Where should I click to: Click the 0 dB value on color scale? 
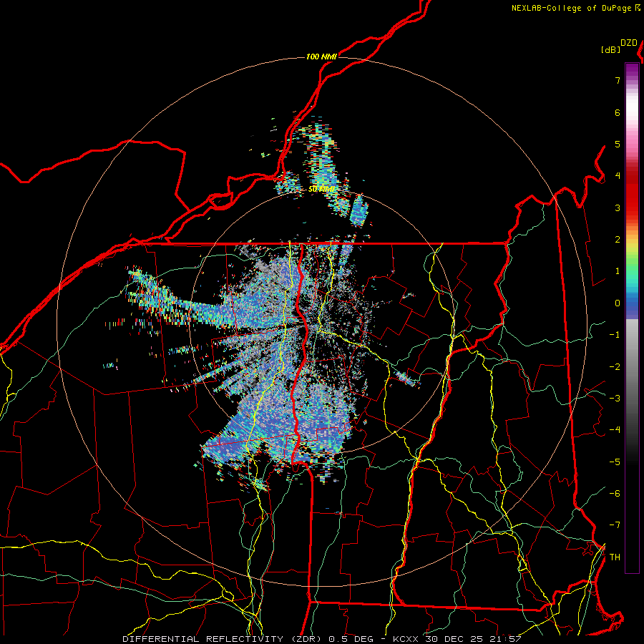coord(618,303)
